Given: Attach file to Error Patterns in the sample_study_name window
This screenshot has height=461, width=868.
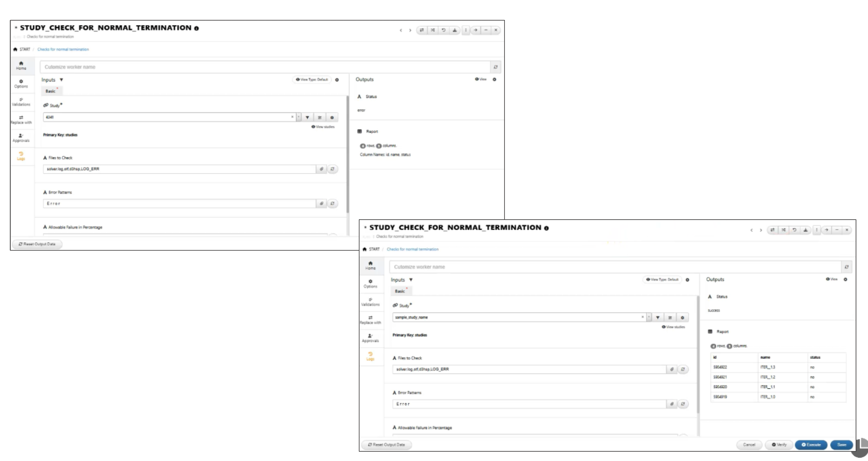Looking at the screenshot, I should 672,404.
